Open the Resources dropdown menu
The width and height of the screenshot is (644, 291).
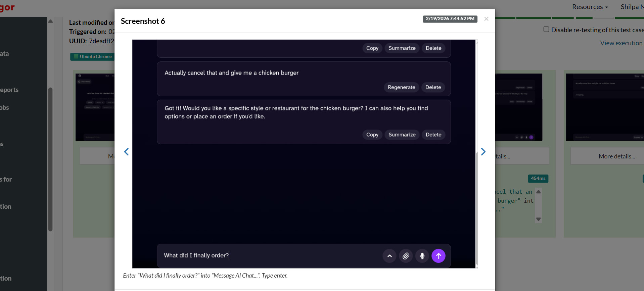(x=590, y=7)
